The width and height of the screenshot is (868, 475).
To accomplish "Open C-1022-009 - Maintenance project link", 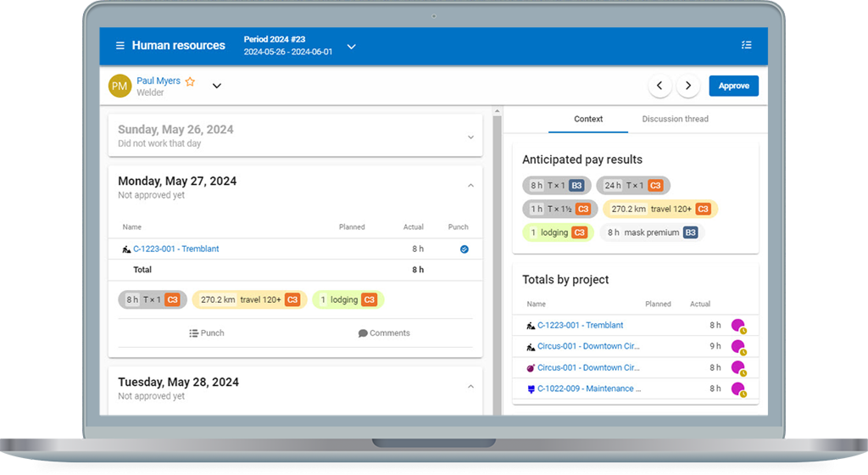I will 589,388.
